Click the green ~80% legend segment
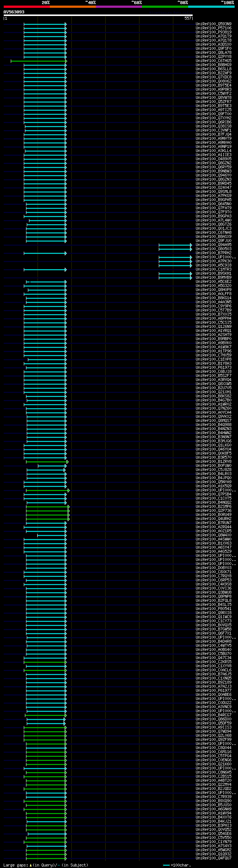Screen dimensions: 238x868 (165, 7)
